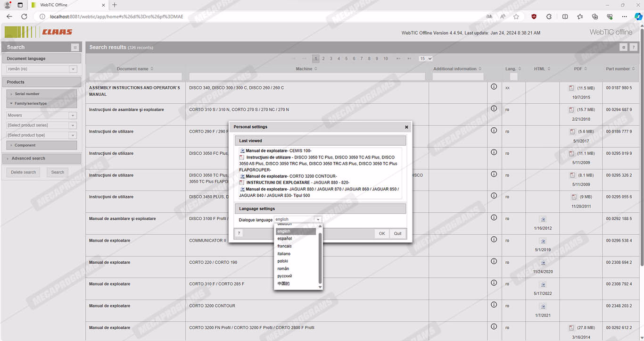Open the PDF icon for the 11.5 MB document
The image size is (644, 341).
point(571,88)
